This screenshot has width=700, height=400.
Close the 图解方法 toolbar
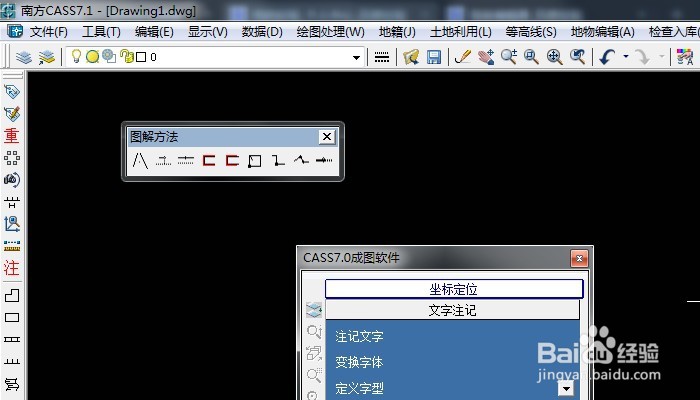327,137
